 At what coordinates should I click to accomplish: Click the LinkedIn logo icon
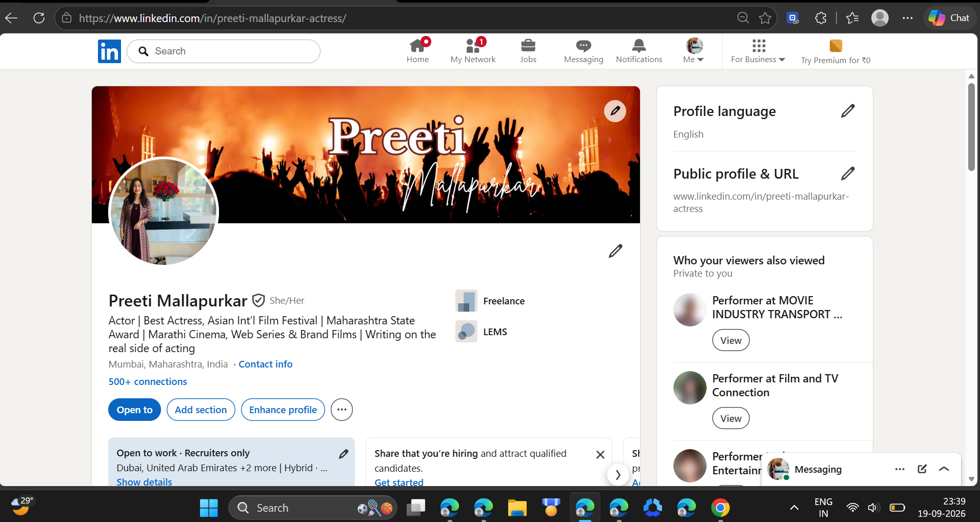point(109,51)
